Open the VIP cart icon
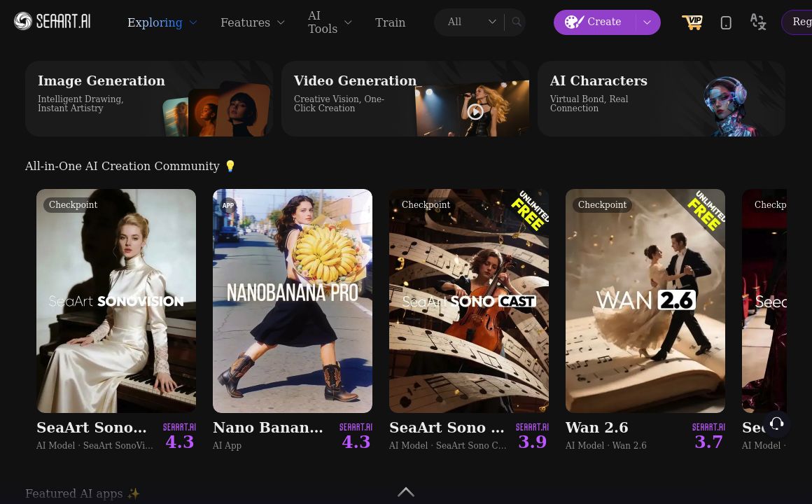The height and width of the screenshot is (504, 812). [x=692, y=22]
